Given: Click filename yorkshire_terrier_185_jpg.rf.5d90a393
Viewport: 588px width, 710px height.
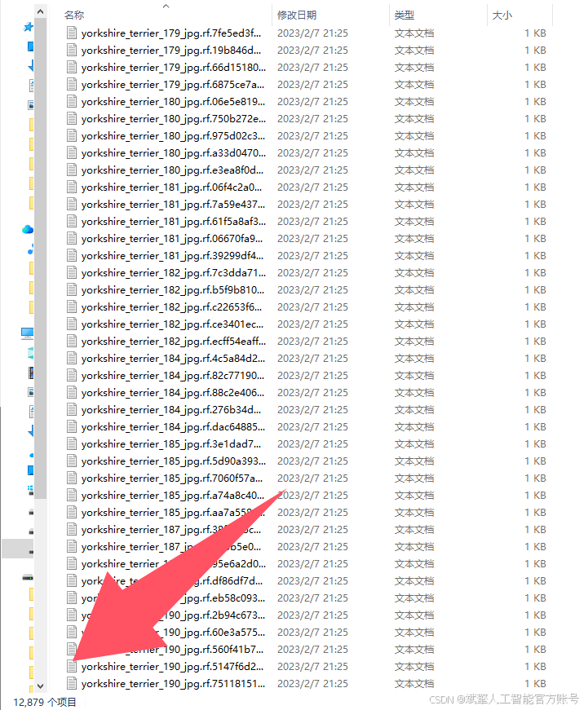Looking at the screenshot, I should pyautogui.click(x=174, y=461).
